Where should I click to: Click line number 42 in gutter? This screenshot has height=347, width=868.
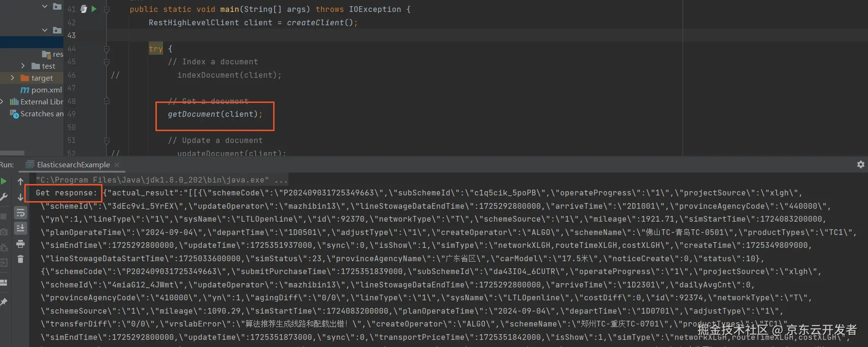pyautogui.click(x=71, y=22)
